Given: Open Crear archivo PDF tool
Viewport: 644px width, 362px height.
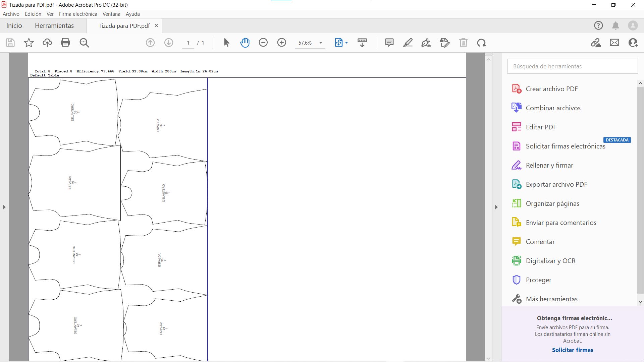Looking at the screenshot, I should (x=552, y=89).
